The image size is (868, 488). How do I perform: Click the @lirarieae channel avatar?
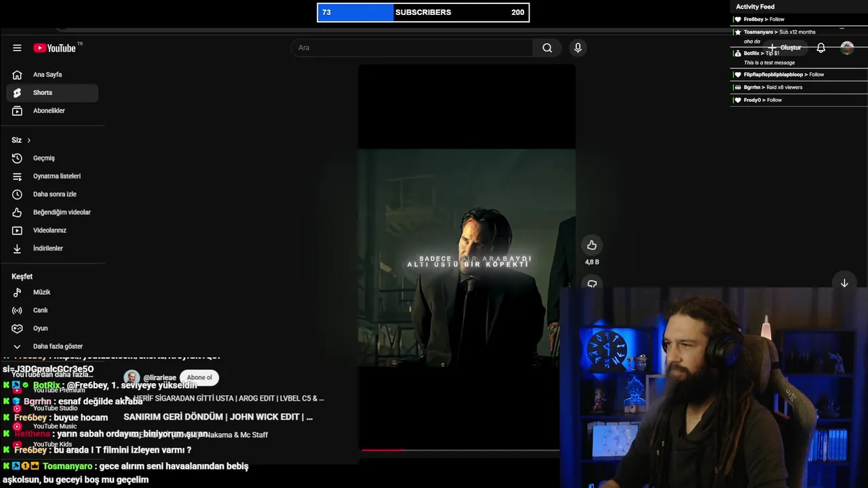point(132,378)
